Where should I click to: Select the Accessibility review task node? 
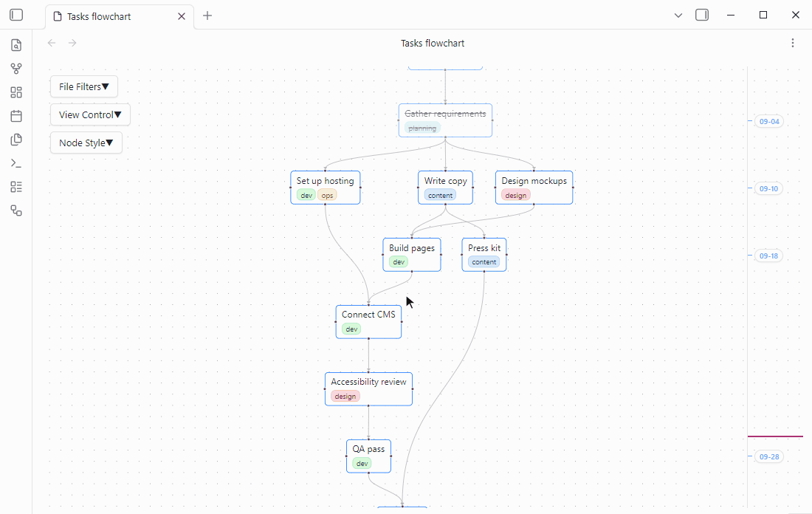368,389
